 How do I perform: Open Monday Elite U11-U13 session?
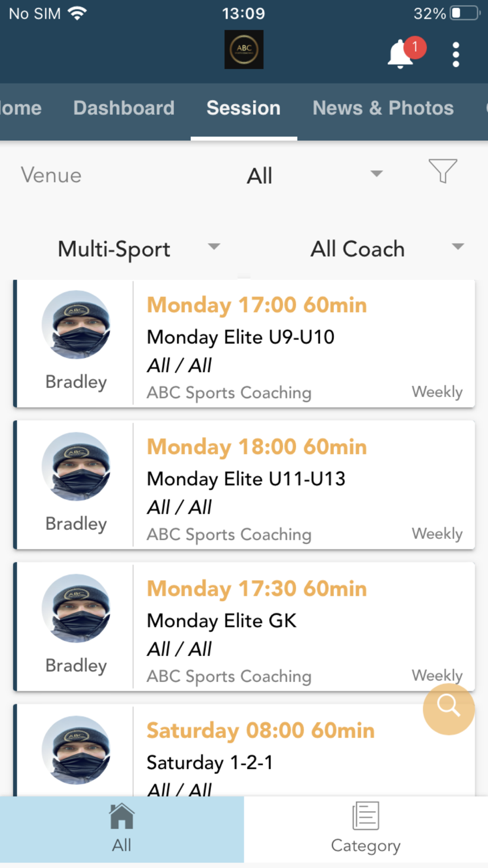click(x=244, y=485)
